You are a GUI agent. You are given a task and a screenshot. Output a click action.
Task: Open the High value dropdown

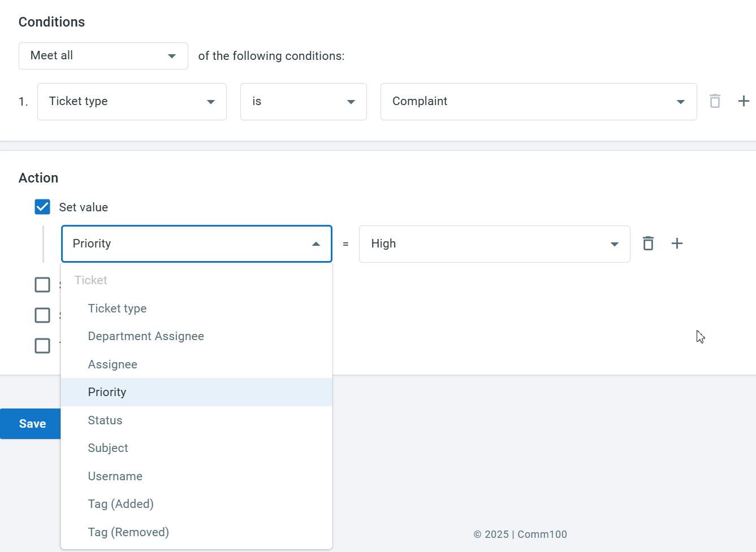495,244
